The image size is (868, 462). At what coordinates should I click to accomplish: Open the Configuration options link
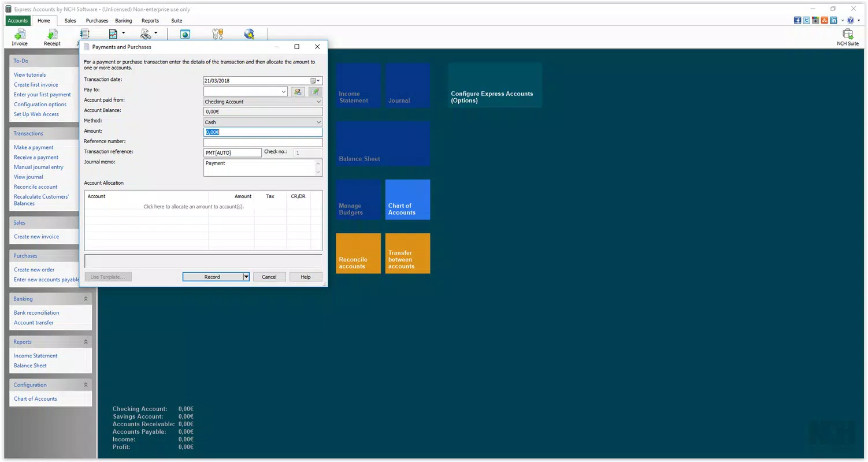pos(40,105)
